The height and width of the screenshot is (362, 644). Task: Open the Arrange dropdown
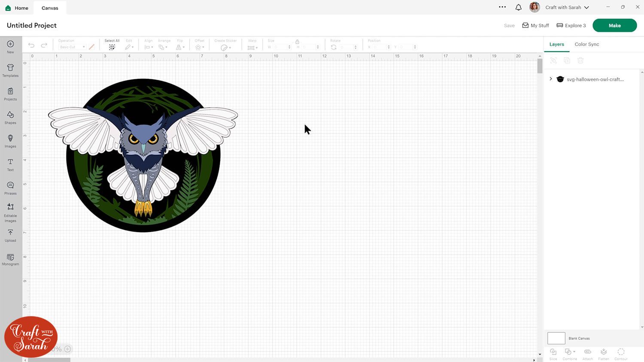pyautogui.click(x=162, y=47)
